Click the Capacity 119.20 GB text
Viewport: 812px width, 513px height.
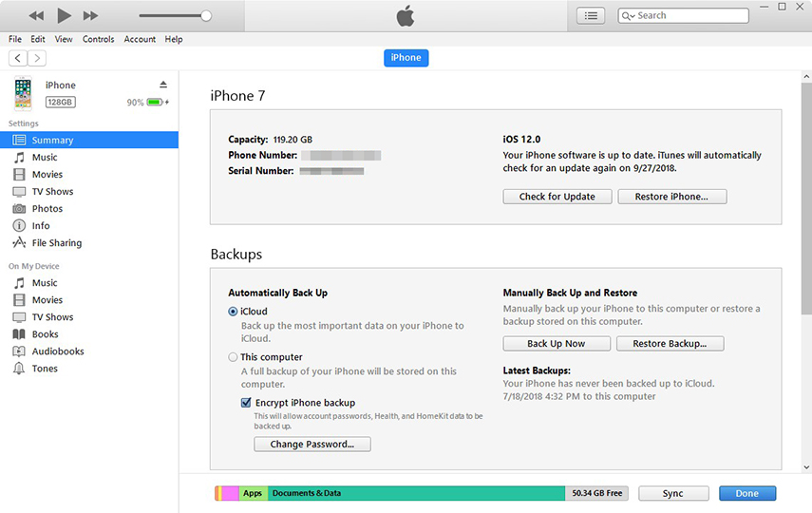click(x=271, y=140)
